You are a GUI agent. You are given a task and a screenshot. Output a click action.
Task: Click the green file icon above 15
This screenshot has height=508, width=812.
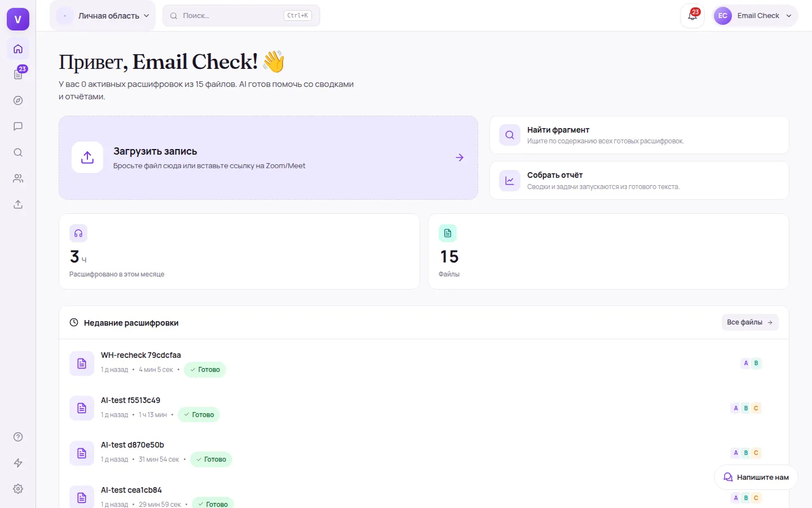tap(448, 233)
